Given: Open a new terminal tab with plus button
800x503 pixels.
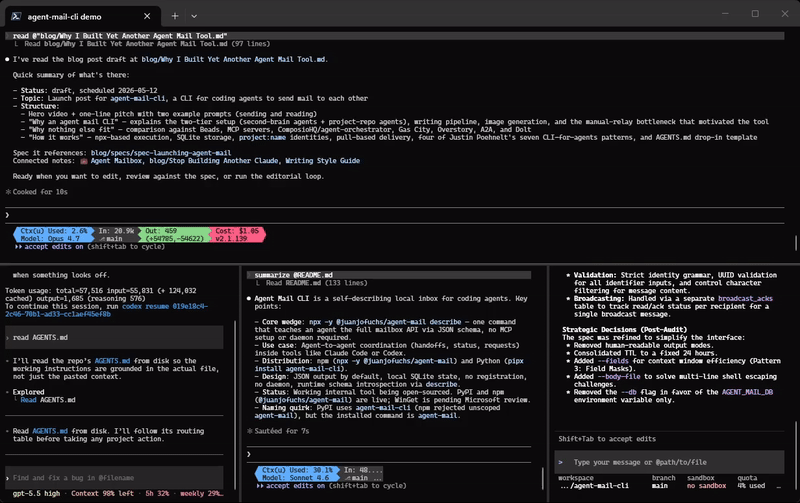Looking at the screenshot, I should click(x=174, y=16).
